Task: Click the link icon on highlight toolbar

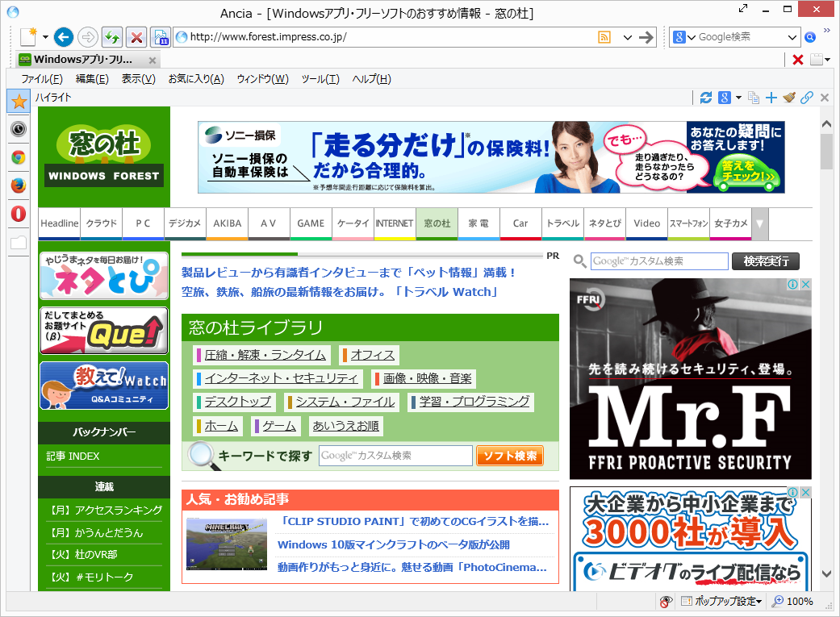Action: 807,97
